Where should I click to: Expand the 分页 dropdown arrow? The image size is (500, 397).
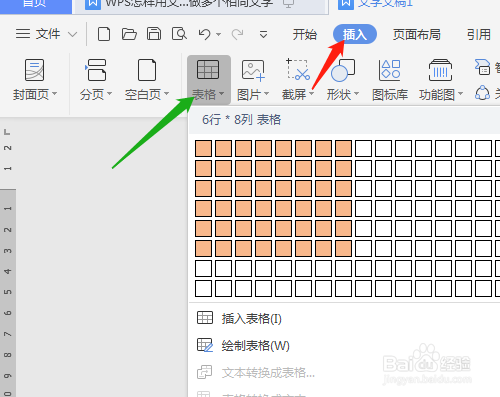point(109,94)
